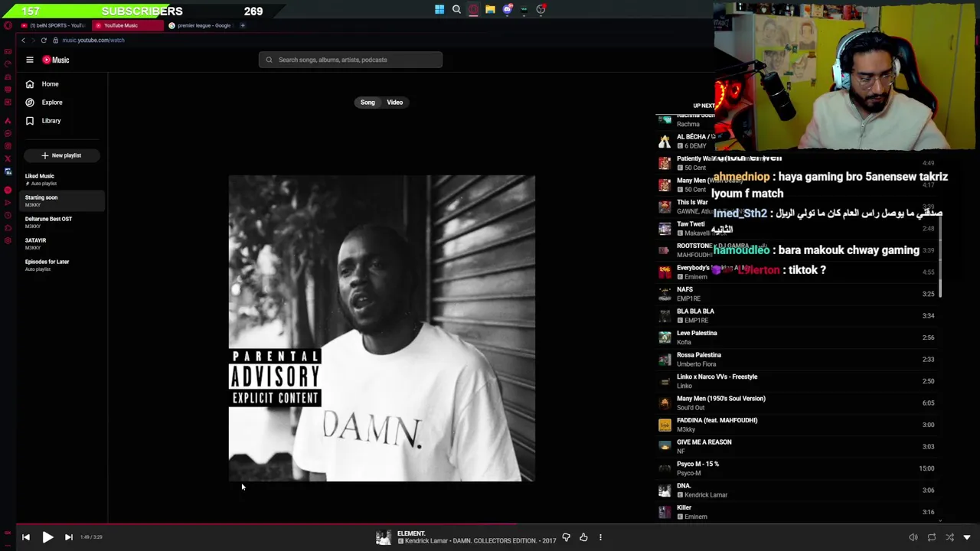Open Episodes for Later playlist

click(x=61, y=265)
